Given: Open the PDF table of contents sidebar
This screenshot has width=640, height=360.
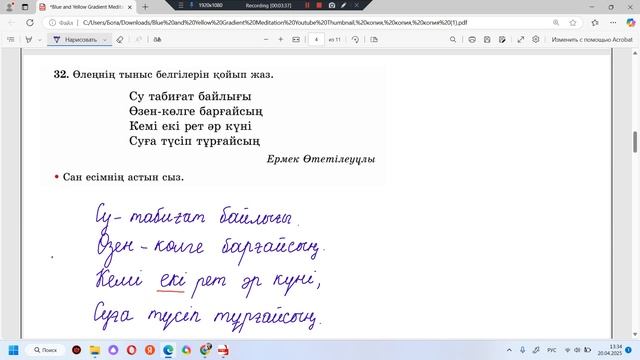Looking at the screenshot, I should (x=11, y=40).
